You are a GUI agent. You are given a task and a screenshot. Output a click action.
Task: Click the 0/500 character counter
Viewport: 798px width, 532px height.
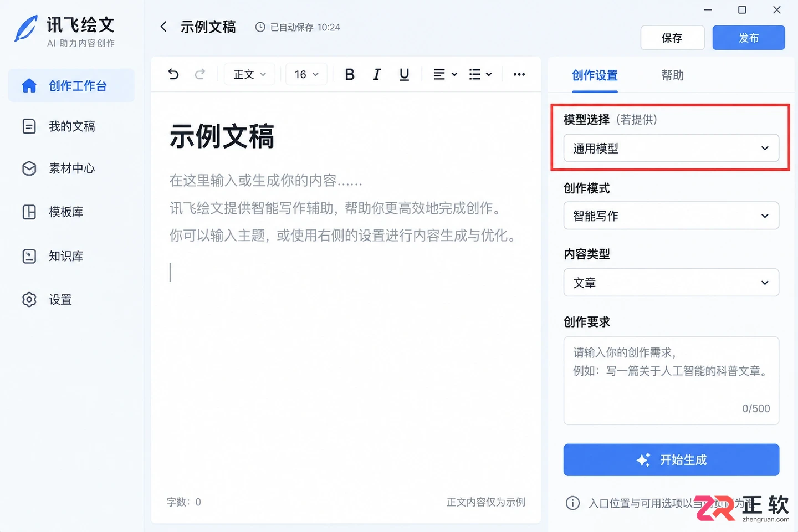tap(756, 408)
